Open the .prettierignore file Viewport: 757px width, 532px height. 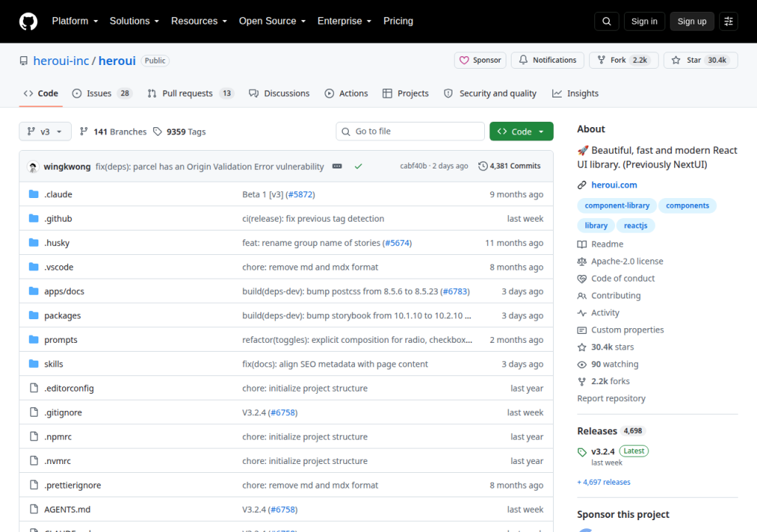pos(72,485)
